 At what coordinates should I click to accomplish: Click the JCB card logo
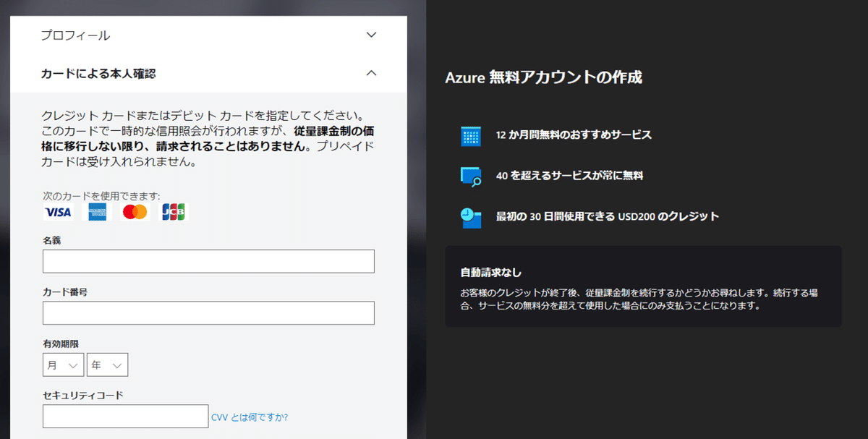(173, 212)
